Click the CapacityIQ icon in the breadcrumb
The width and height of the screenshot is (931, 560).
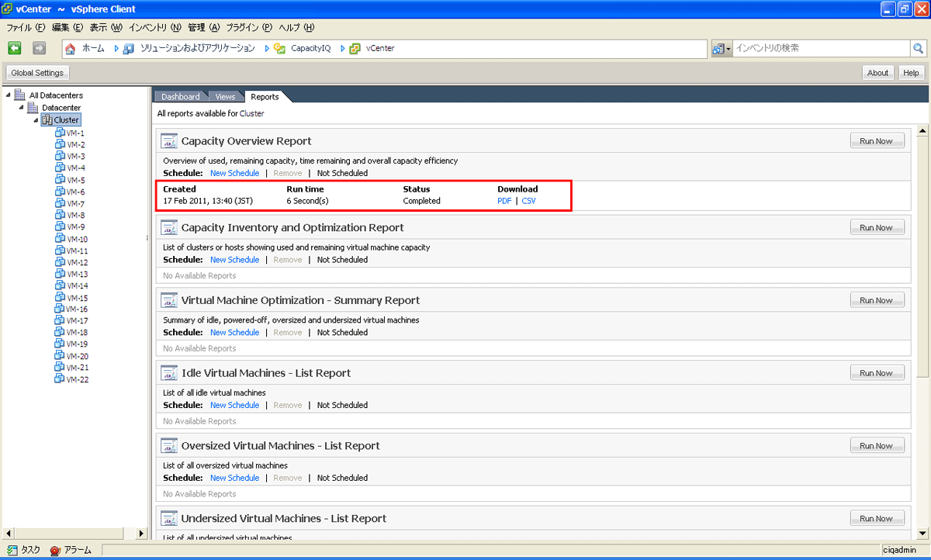pos(280,48)
